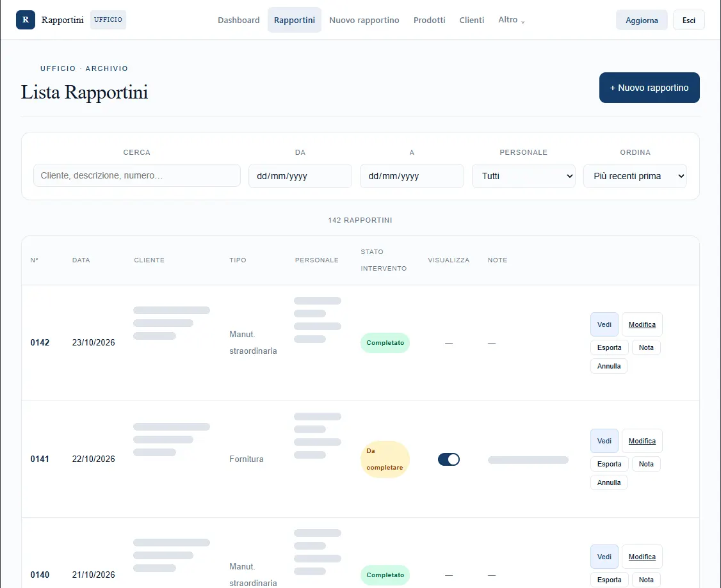Open the A date field
Image resolution: width=721 pixels, height=588 pixels.
pyautogui.click(x=412, y=176)
